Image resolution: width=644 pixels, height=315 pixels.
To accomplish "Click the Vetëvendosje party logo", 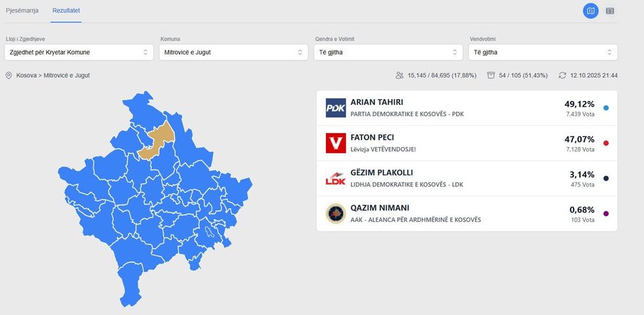I will 336,143.
